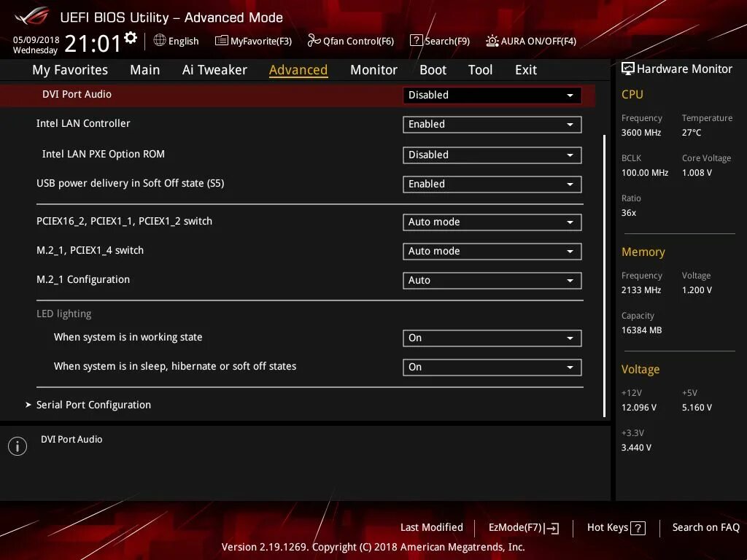Click the AURA light icon
The image size is (747, 560).
(492, 41)
